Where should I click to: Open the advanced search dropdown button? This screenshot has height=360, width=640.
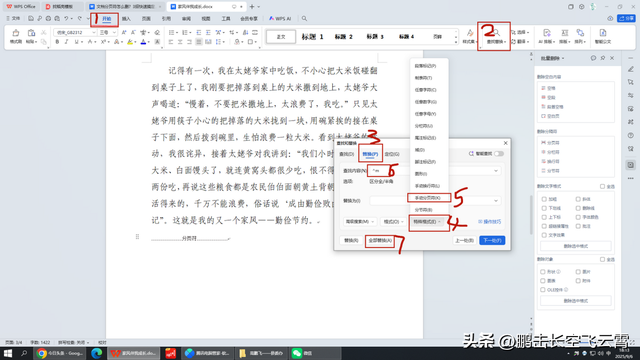(360, 222)
